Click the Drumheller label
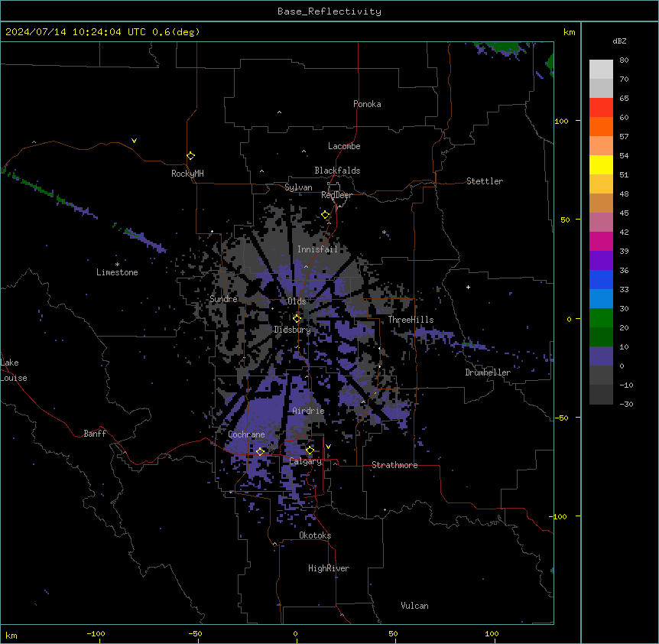 (488, 372)
